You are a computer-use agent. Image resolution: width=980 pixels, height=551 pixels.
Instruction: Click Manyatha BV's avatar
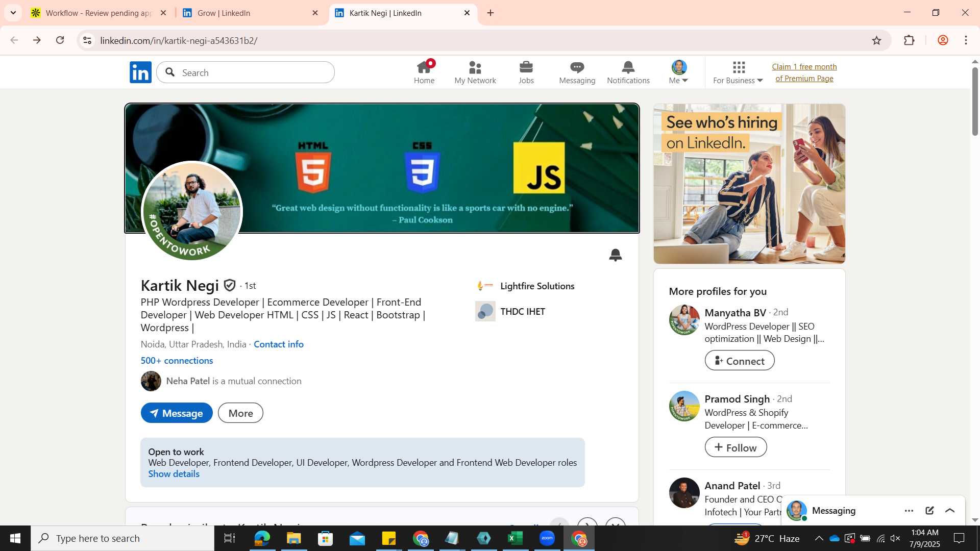coord(684,320)
